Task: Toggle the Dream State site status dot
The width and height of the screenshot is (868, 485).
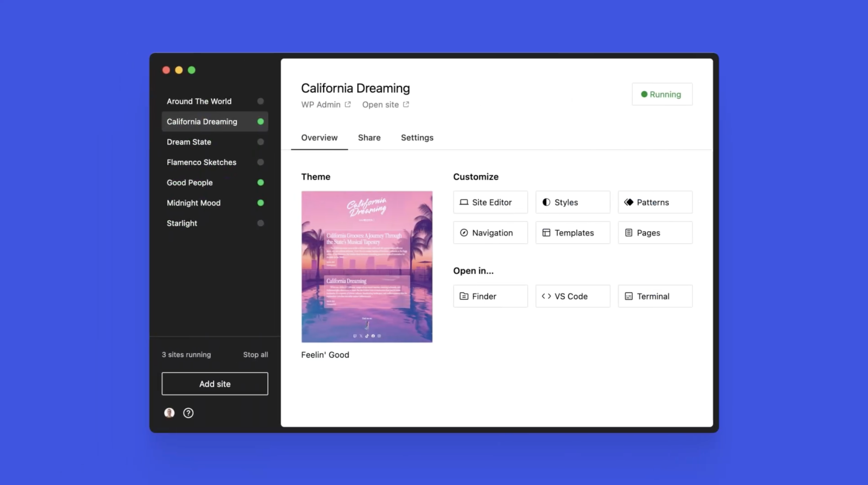Action: tap(260, 142)
